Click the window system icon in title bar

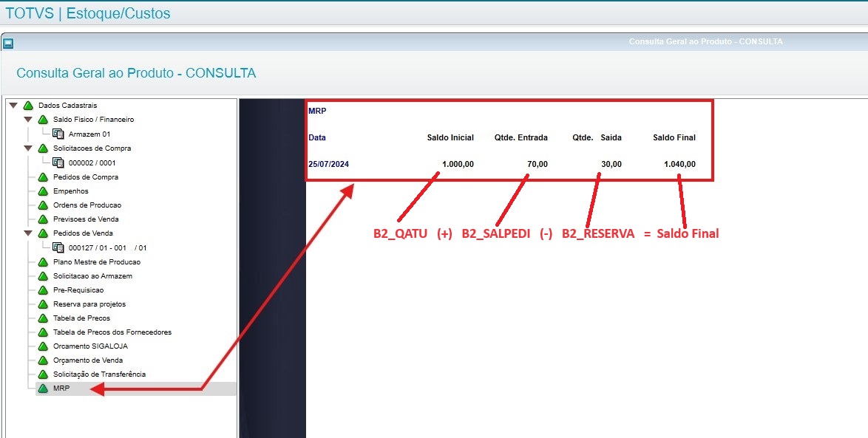[x=8, y=43]
